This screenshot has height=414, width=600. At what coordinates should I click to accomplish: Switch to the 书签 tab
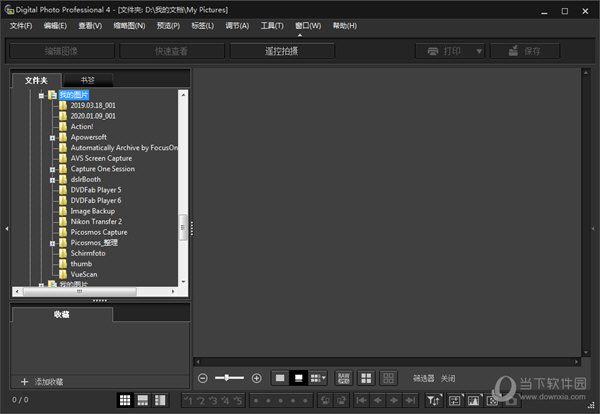click(87, 80)
